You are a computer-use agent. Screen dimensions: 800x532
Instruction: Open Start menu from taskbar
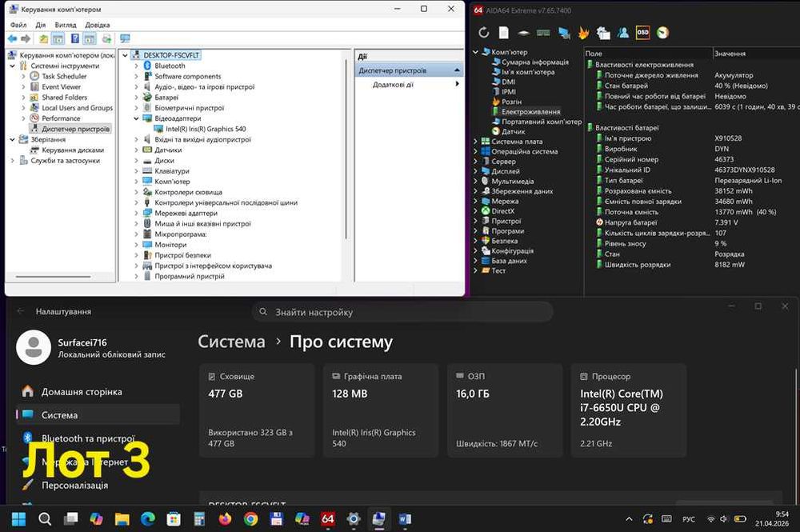(19, 519)
